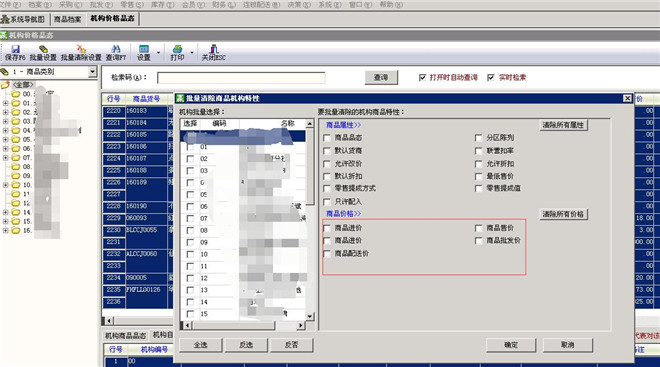Tick the 商品品态 checkbox
This screenshot has width=660, height=367.
(x=327, y=138)
